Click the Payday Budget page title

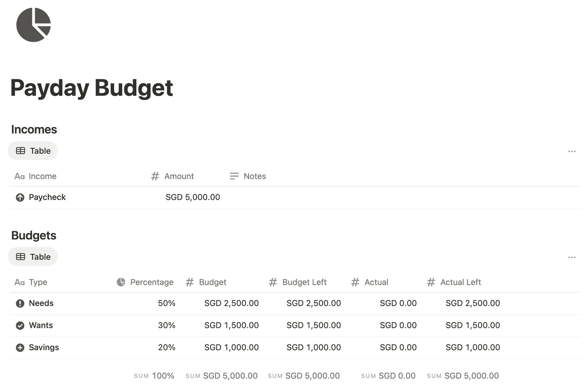(92, 88)
